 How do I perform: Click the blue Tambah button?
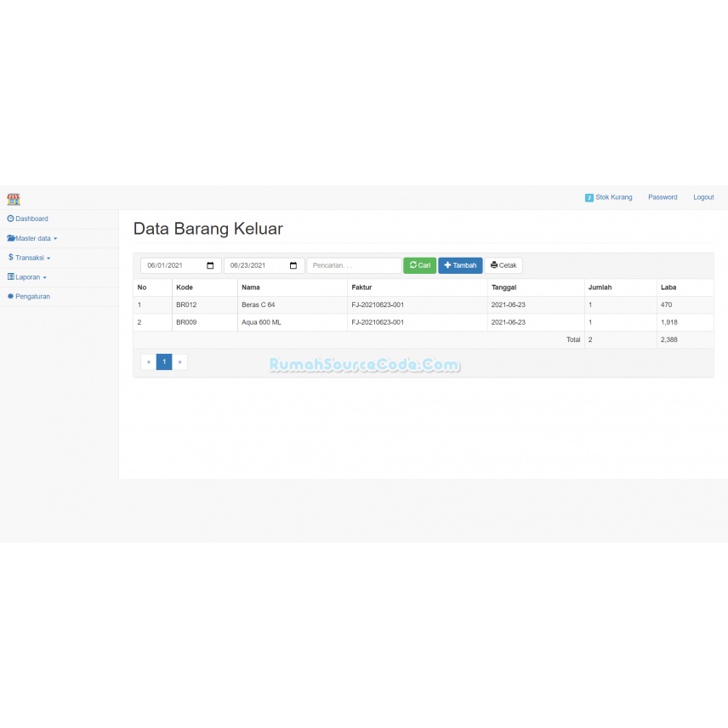(460, 265)
